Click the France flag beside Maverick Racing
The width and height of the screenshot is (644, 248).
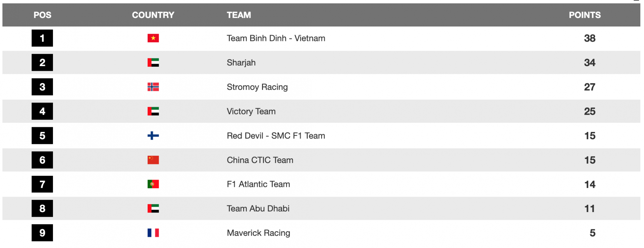(153, 233)
